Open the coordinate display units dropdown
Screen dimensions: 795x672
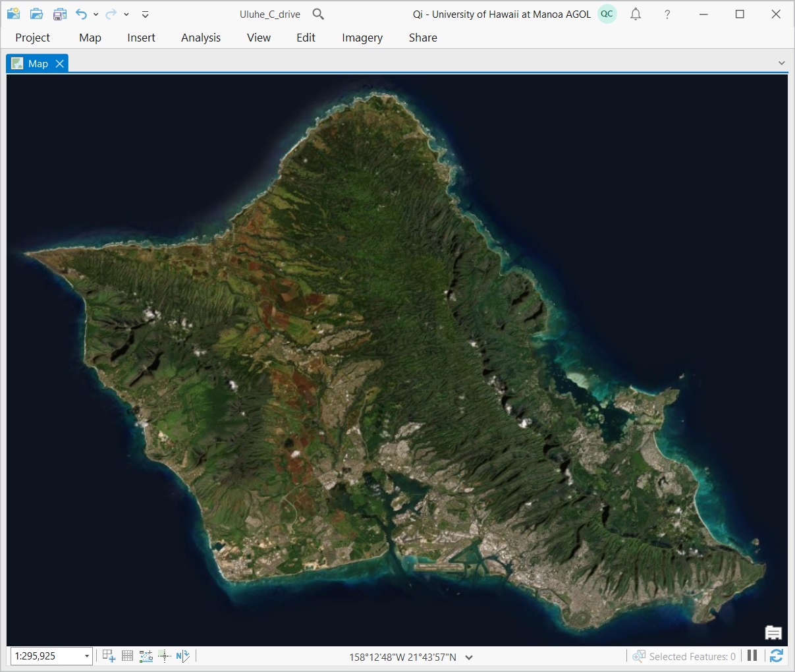click(x=469, y=657)
